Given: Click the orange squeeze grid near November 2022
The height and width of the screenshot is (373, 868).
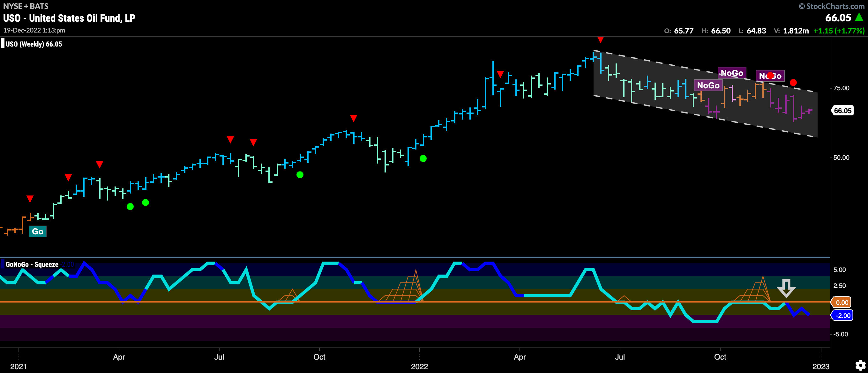Looking at the screenshot, I should point(752,289).
